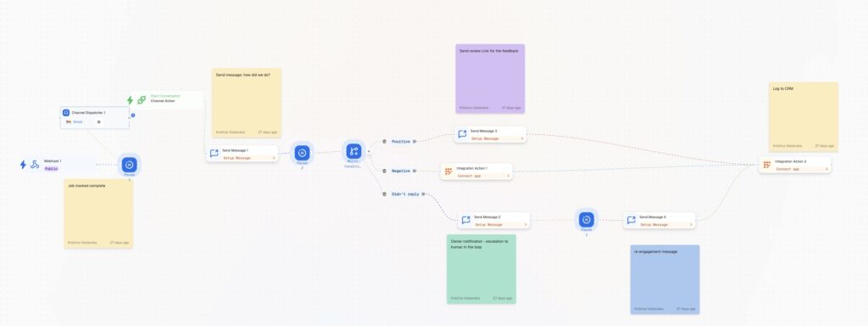Click trash icon beside Negative condition
This screenshot has width=868, height=326.
coord(384,171)
